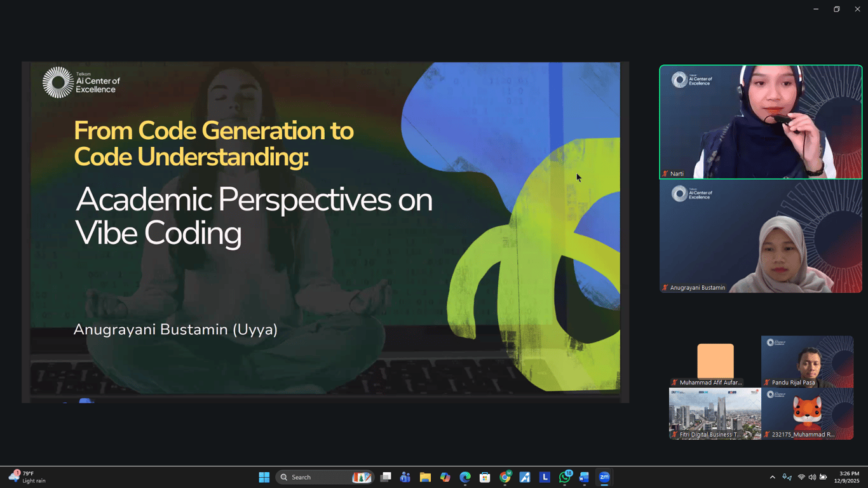
Task: Open the blue A-logo app in taskbar
Action: (x=525, y=477)
